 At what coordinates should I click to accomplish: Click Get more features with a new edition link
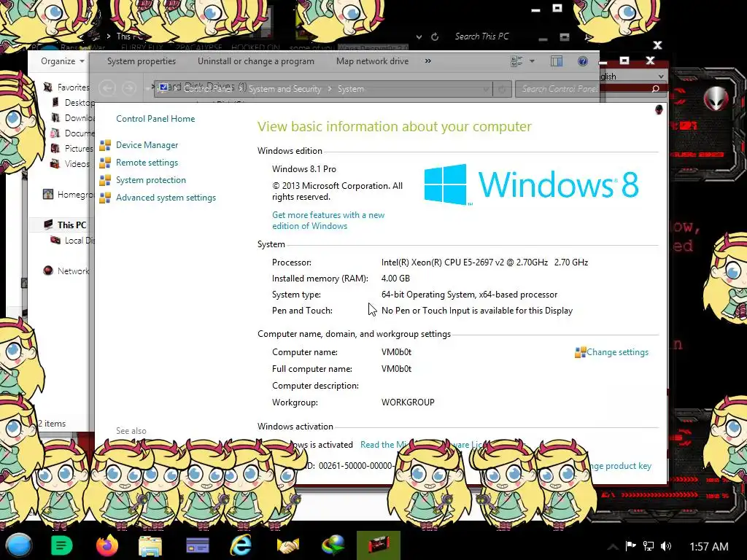pyautogui.click(x=328, y=220)
